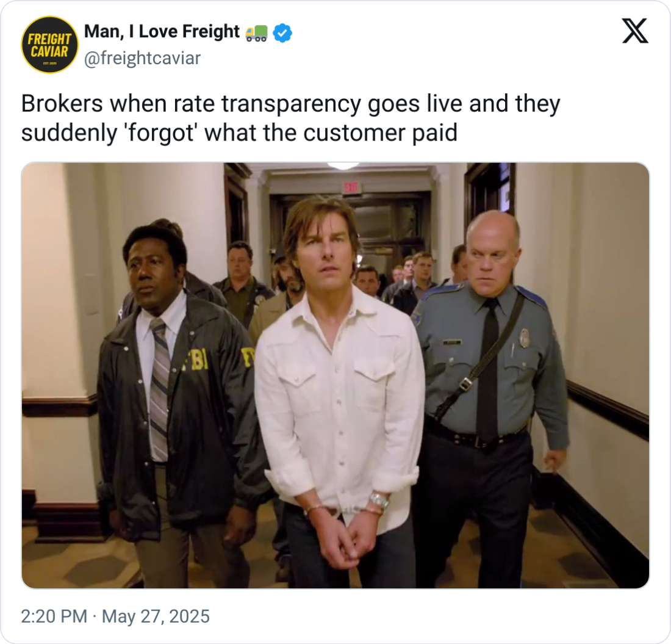Click the truck emoji beside the name

coord(256,33)
